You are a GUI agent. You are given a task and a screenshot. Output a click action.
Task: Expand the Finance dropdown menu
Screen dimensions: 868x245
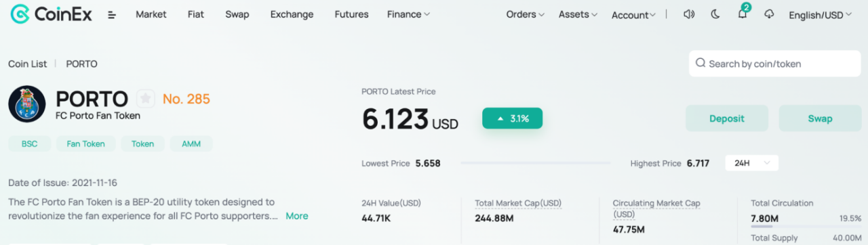pyautogui.click(x=408, y=14)
